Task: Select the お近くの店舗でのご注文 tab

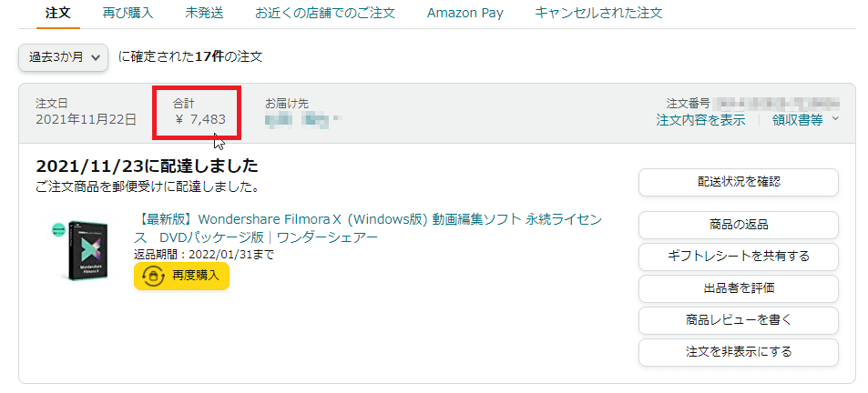Action: click(326, 13)
